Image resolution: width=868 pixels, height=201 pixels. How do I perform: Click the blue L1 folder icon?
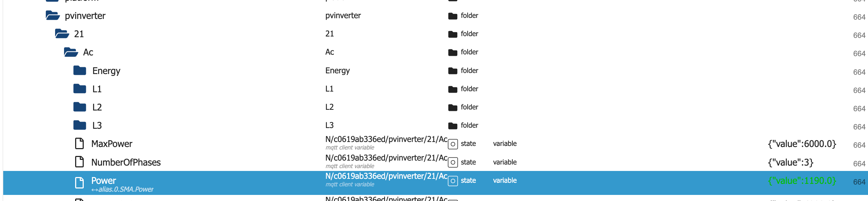80,89
